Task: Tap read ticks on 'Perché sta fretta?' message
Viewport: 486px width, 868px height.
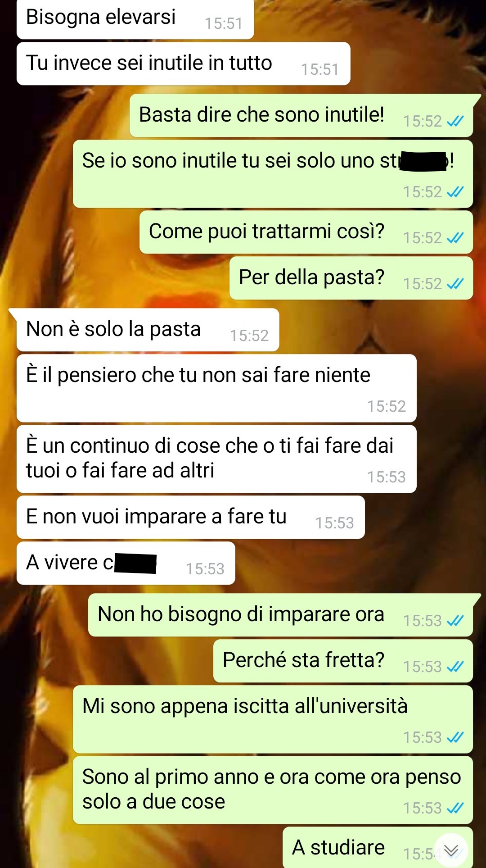Action: (455, 667)
